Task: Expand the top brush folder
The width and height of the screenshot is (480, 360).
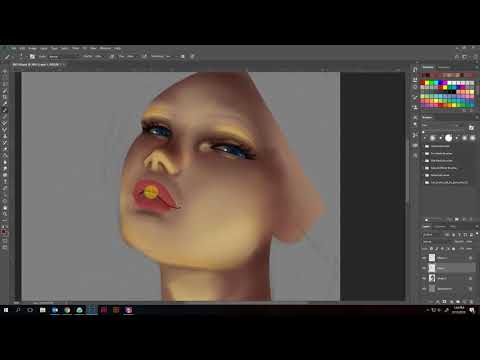Action: [427, 146]
